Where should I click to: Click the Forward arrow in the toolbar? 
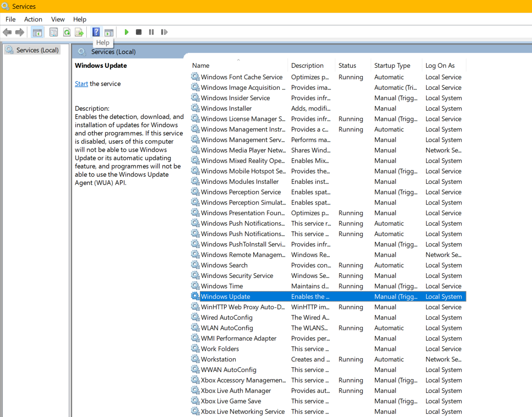coord(19,32)
